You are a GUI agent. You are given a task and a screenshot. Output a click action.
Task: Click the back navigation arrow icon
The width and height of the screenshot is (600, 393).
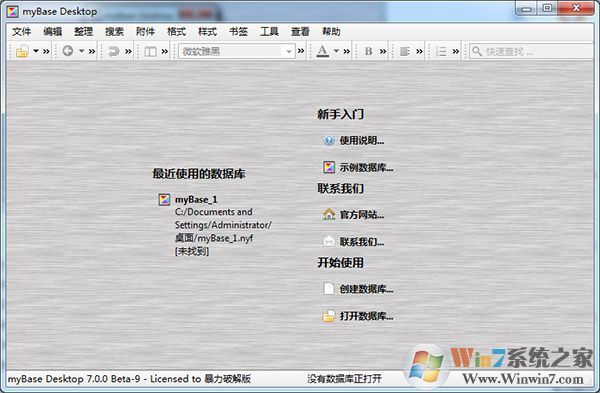tap(68, 51)
